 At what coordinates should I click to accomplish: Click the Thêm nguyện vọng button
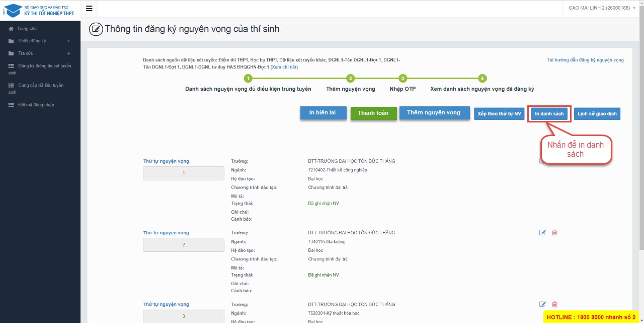coord(433,113)
